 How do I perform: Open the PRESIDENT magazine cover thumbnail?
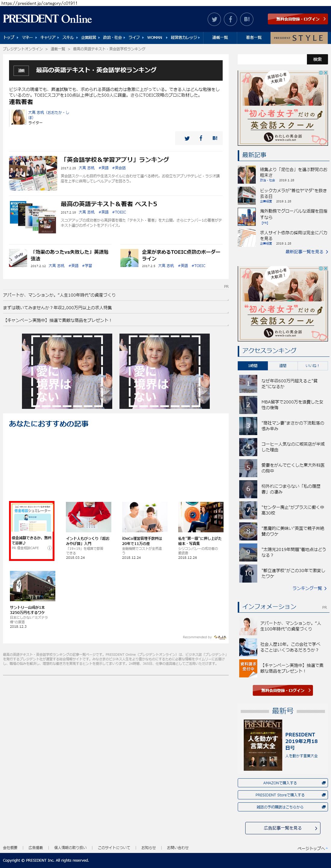pyautogui.click(x=263, y=745)
